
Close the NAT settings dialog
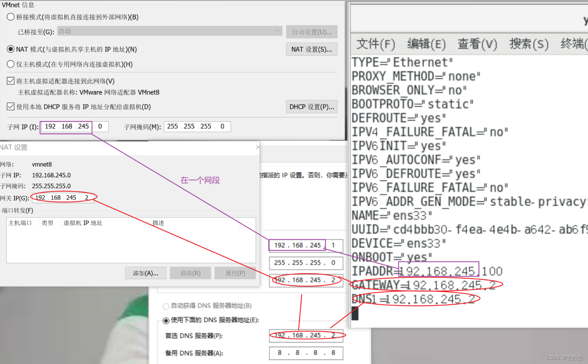(258, 147)
